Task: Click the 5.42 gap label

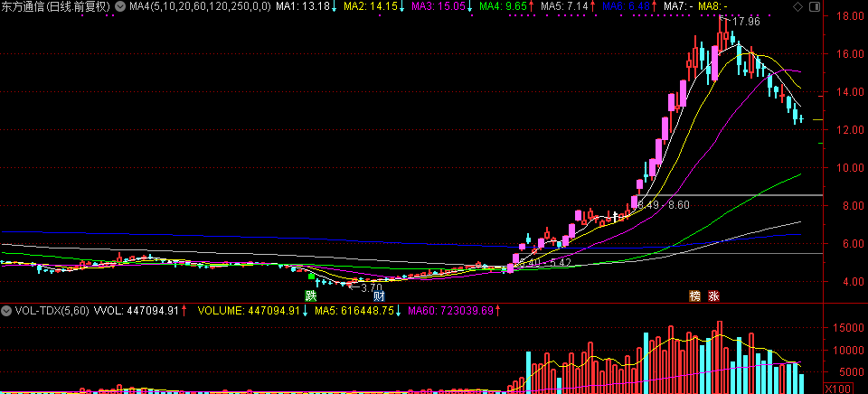Action: [x=561, y=262]
